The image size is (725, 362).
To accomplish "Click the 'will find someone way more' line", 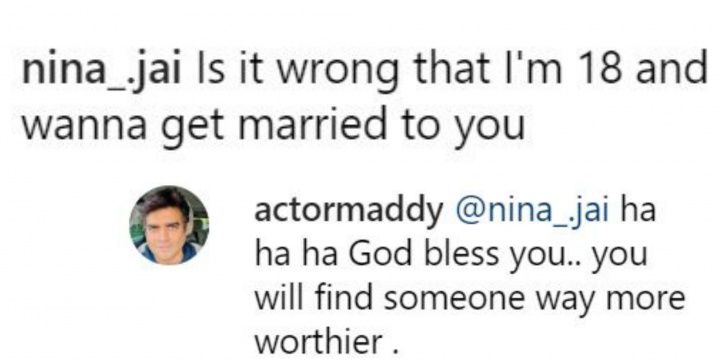I will [x=469, y=298].
